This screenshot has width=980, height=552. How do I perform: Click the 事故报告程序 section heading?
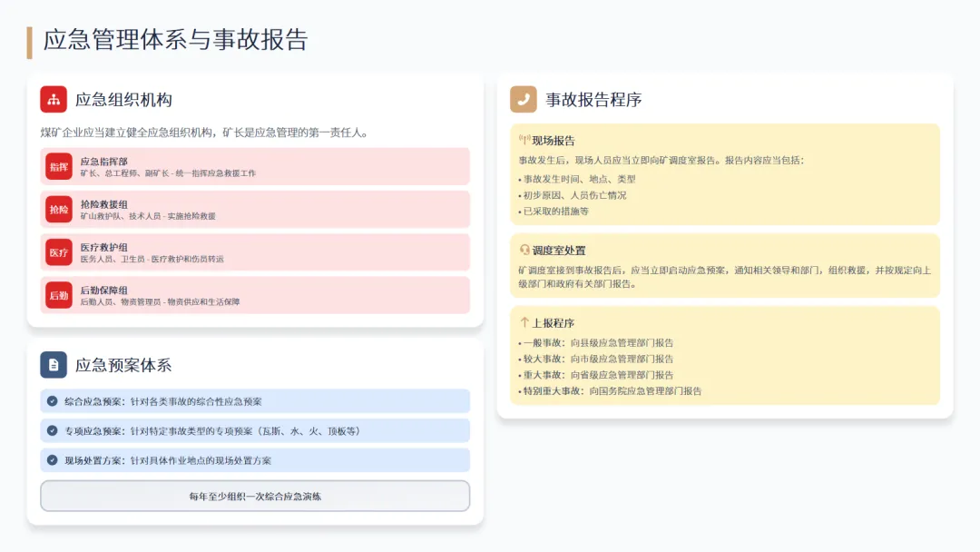(x=593, y=100)
